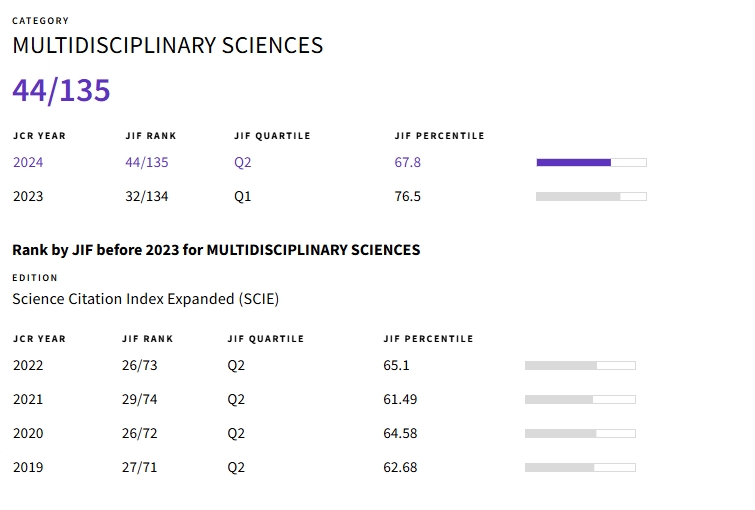Click the 2022 percentile bar

point(580,365)
